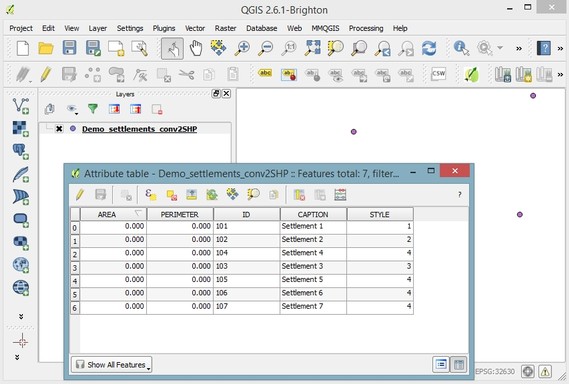
Task: Zoom to native 1:1 resolution icon
Action: click(x=289, y=48)
